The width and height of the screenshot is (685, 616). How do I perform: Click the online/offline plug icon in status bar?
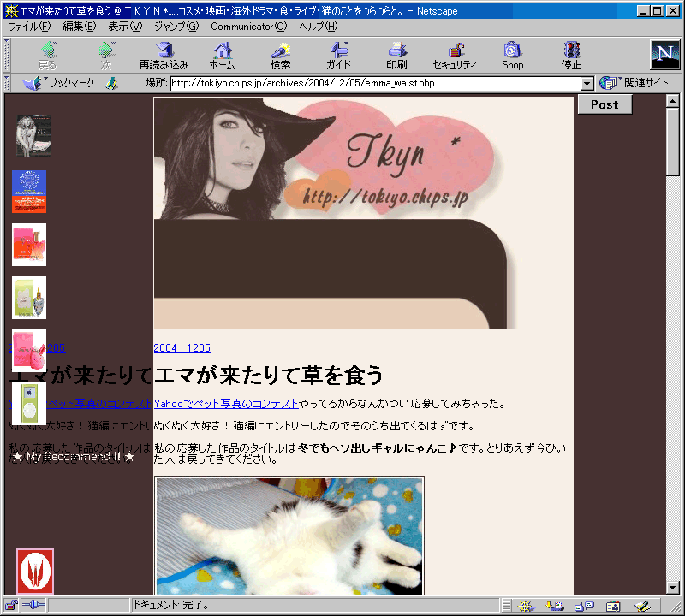point(33,605)
